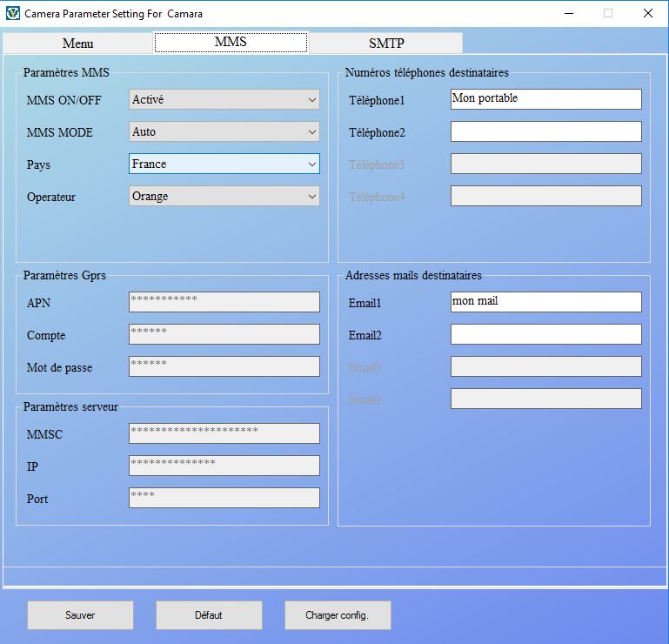
Task: Click the application icon in title bar
Action: [13, 14]
